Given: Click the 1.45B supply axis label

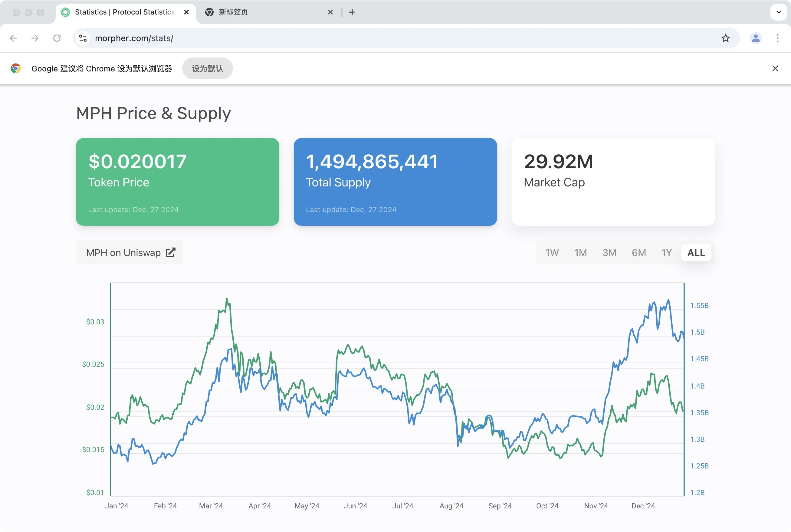Looking at the screenshot, I should [x=699, y=359].
